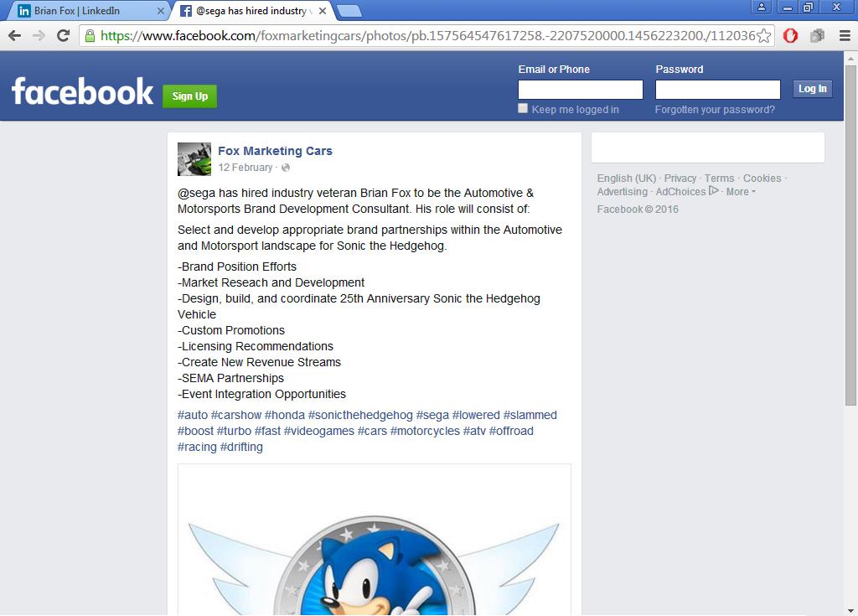
Task: Expand the More footer dropdown
Action: (x=741, y=192)
